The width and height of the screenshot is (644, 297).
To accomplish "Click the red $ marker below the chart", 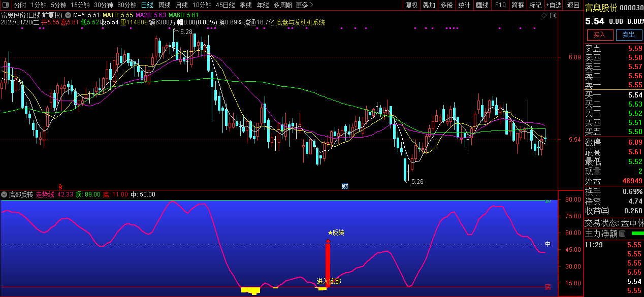I will click(x=60, y=187).
